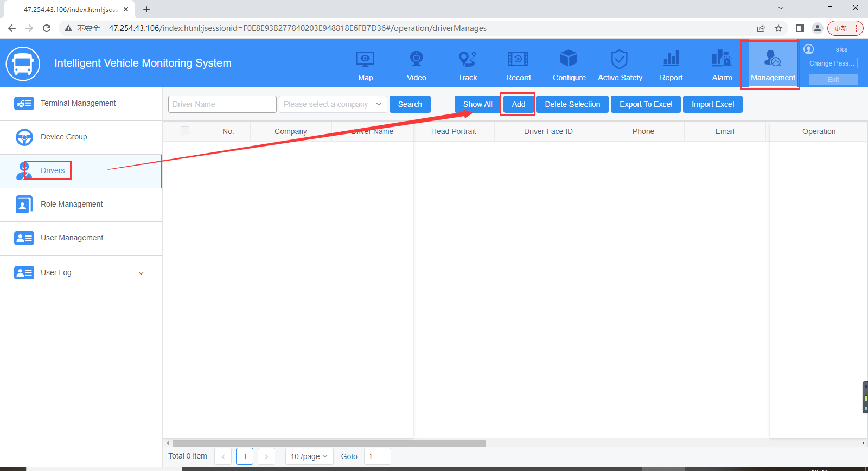Go to next page arrow
The image size is (868, 471).
pos(266,456)
